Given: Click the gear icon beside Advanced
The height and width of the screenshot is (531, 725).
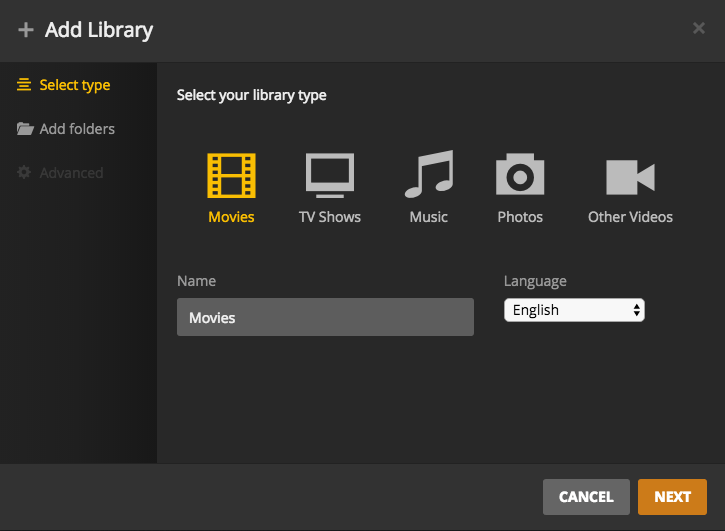Looking at the screenshot, I should coord(25,173).
